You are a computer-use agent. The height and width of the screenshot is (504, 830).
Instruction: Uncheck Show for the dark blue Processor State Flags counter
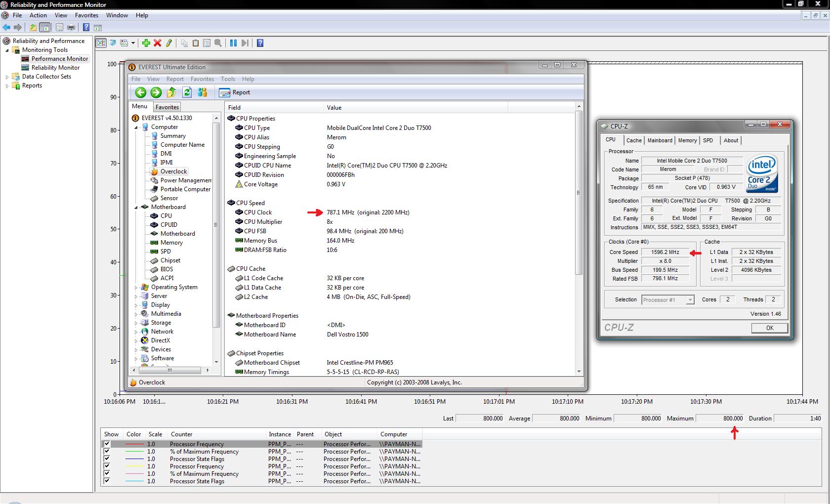click(x=106, y=459)
